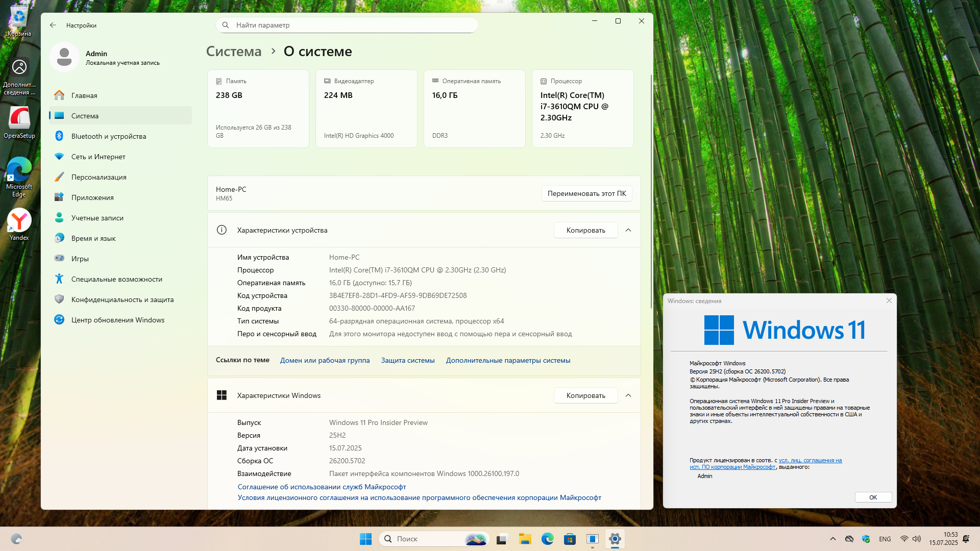Click Домен или рабочая группа link
980x551 pixels.
point(325,360)
